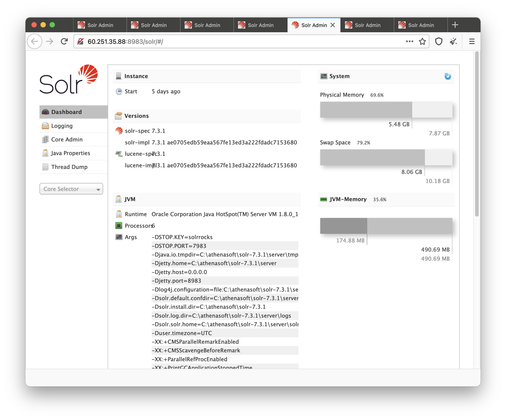Close the active Solr Admin tab
The image size is (506, 420).
pos(333,25)
